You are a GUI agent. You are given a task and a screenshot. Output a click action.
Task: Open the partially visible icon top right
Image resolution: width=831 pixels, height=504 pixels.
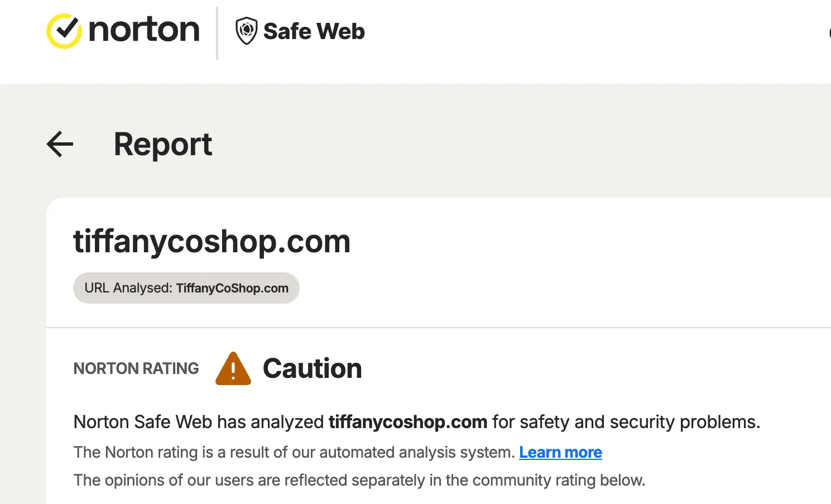pos(828,33)
